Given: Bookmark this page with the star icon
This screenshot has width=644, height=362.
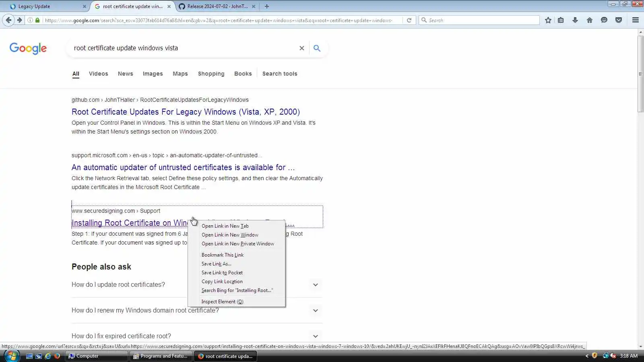Looking at the screenshot, I should click(548, 20).
